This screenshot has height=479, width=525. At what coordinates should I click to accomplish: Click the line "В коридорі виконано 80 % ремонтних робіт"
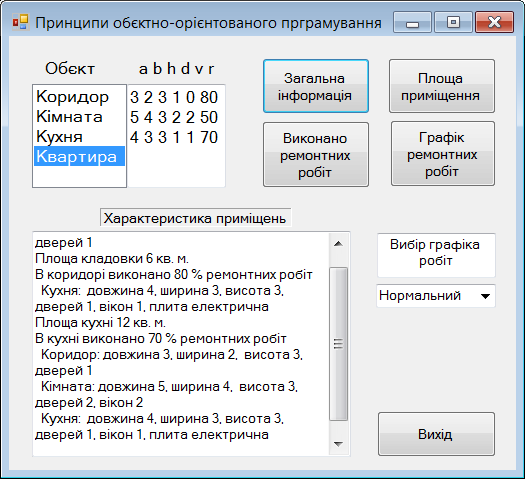[173, 274]
